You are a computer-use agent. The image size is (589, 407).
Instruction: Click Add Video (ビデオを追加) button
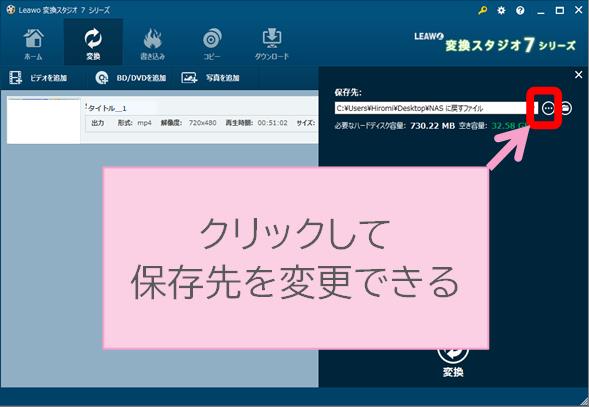tap(38, 78)
